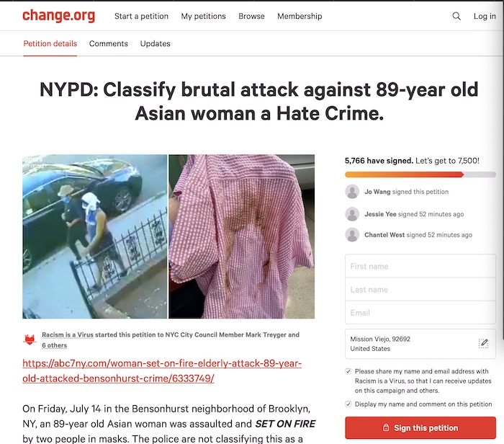The height and width of the screenshot is (444, 504).
Task: Click Jessie Yee's signer avatar
Action: tap(352, 214)
